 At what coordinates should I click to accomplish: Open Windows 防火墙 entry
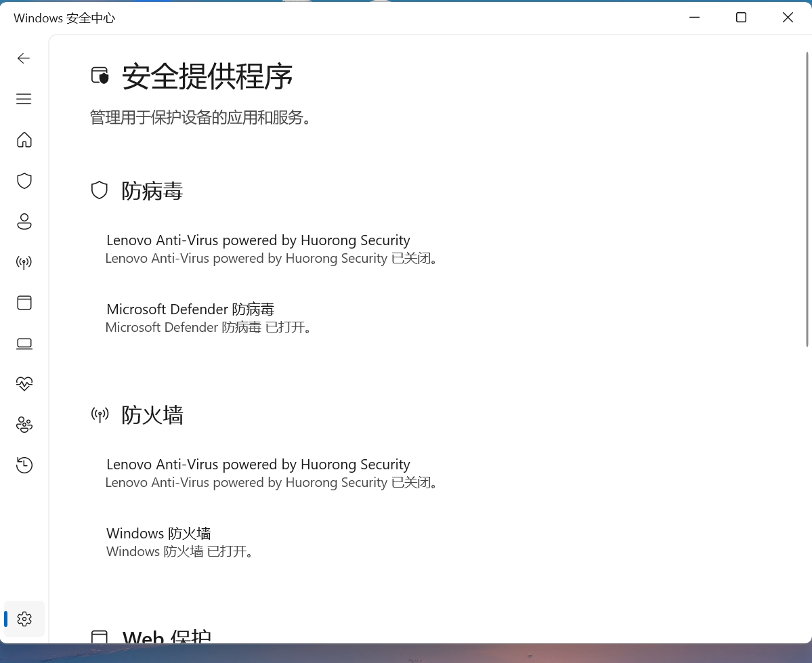click(179, 542)
